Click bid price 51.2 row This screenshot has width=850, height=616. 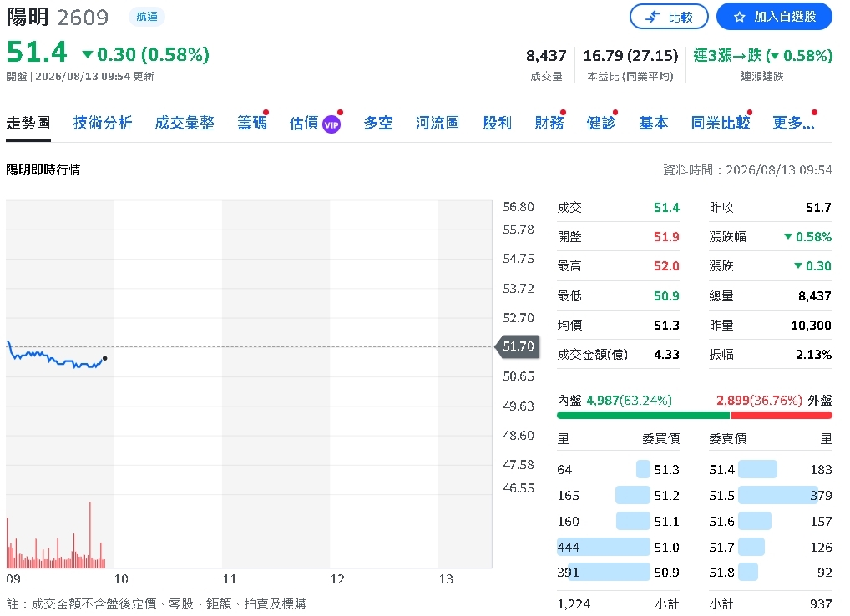point(618,495)
